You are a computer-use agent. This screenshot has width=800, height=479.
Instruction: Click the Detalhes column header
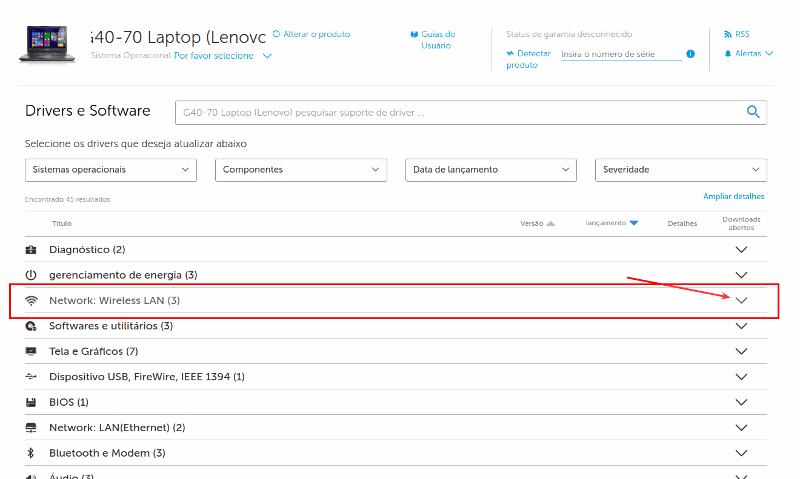pyautogui.click(x=682, y=223)
